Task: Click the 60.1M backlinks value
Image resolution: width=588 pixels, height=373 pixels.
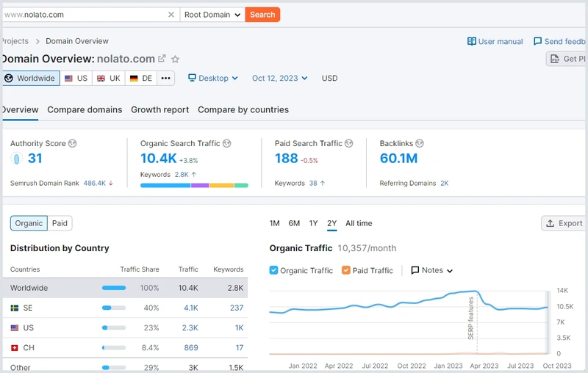Action: pyautogui.click(x=398, y=159)
